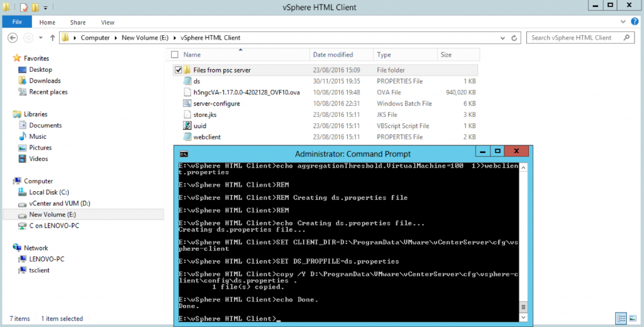The image size is (644, 327).
Task: Switch to the View ribbon tab
Action: pos(108,23)
